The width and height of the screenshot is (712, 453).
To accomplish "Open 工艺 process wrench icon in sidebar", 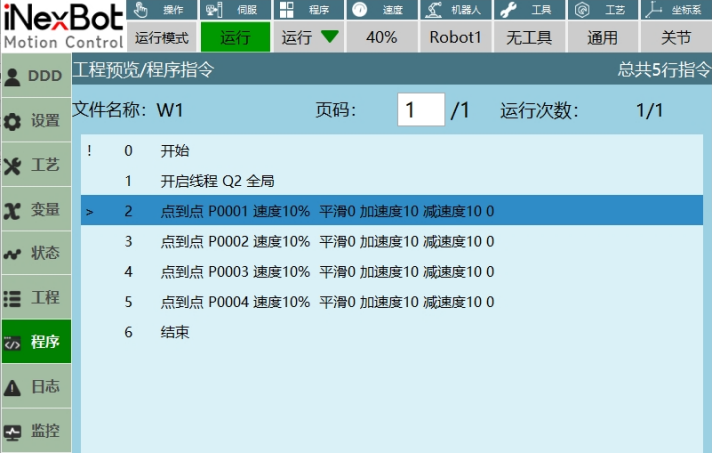I will coord(14,166).
